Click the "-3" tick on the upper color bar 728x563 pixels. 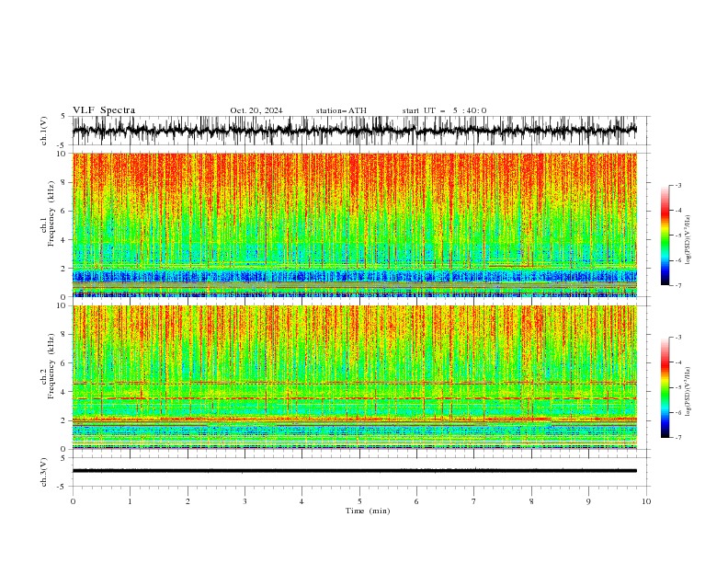click(x=677, y=185)
